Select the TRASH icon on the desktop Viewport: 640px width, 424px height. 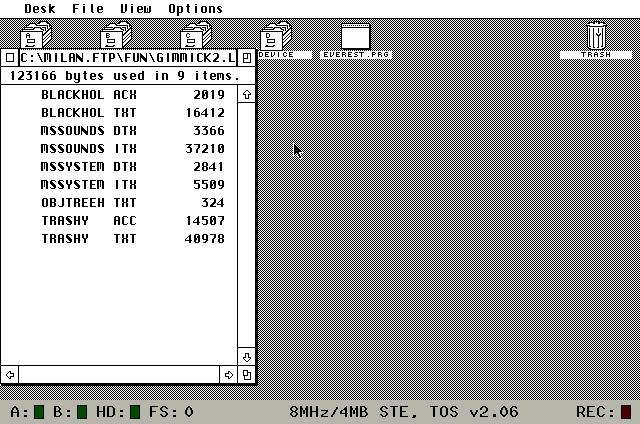click(598, 36)
